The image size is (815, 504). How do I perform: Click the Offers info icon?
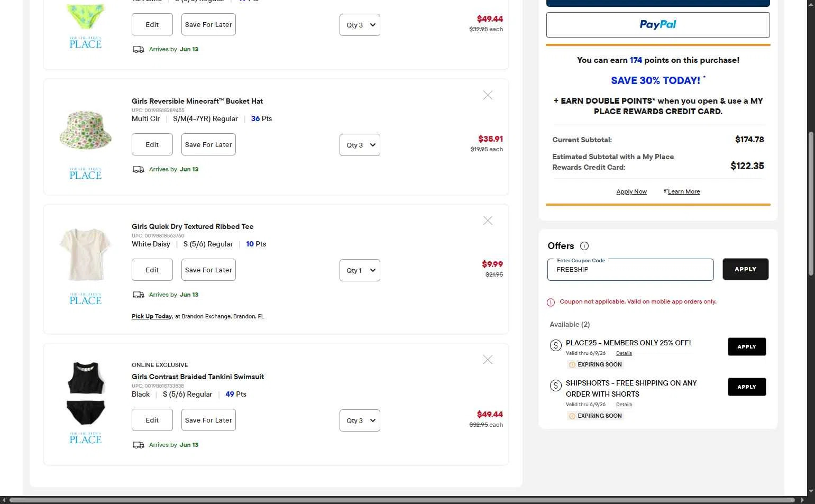point(584,246)
